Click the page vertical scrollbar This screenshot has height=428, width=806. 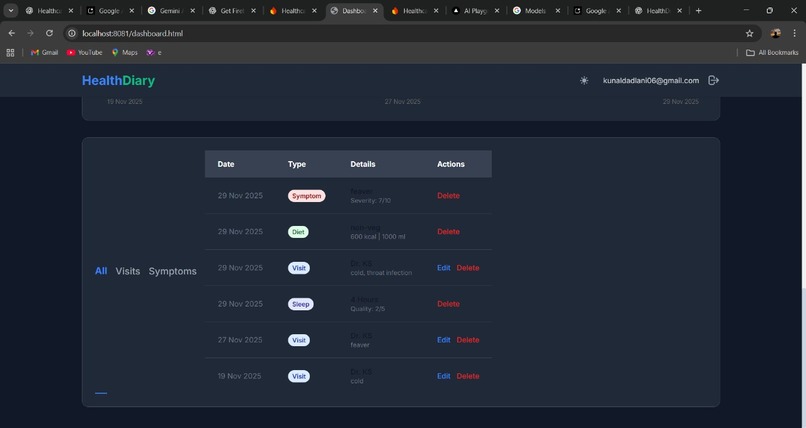(x=803, y=177)
